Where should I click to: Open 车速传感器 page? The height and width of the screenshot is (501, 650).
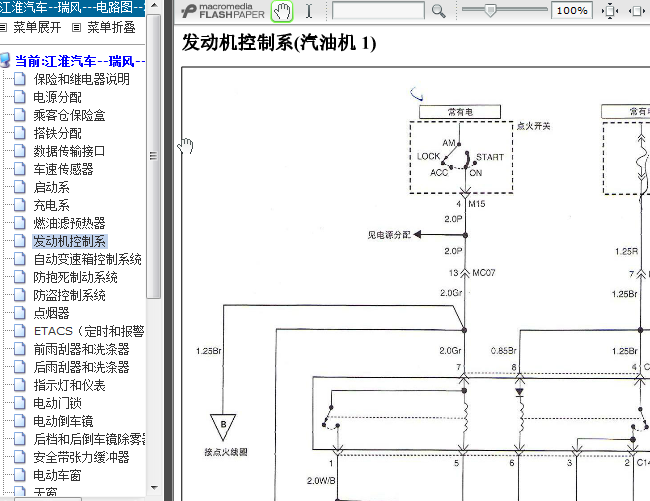63,169
